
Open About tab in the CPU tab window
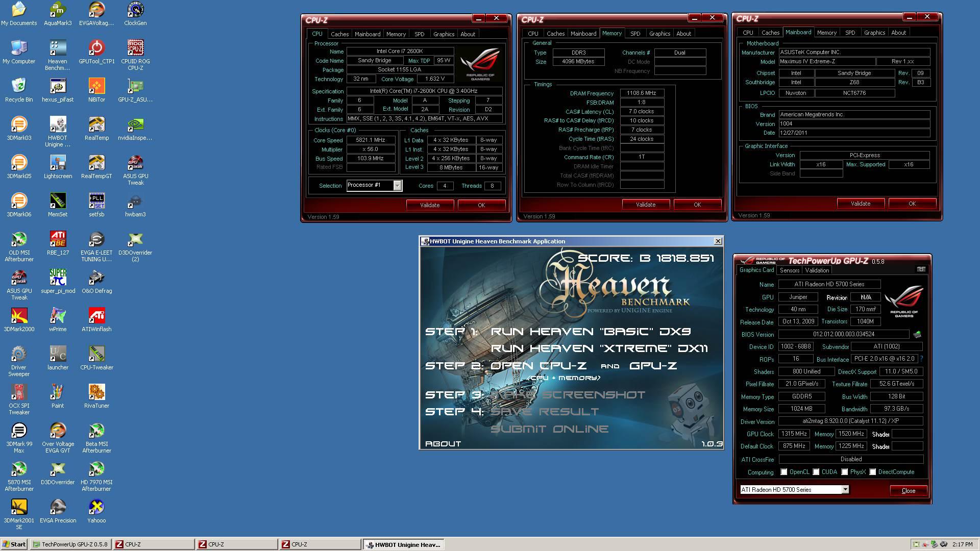click(x=468, y=34)
